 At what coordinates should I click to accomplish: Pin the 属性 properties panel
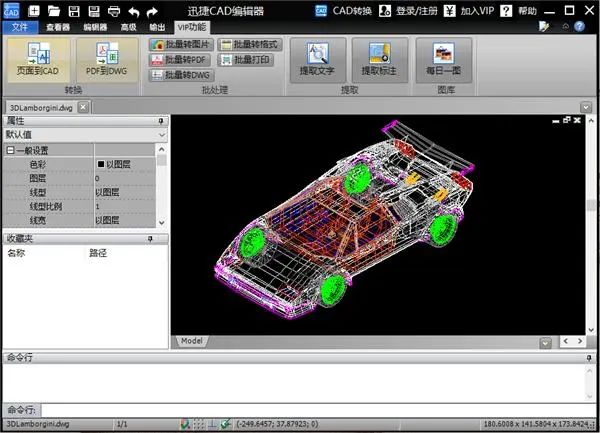161,121
